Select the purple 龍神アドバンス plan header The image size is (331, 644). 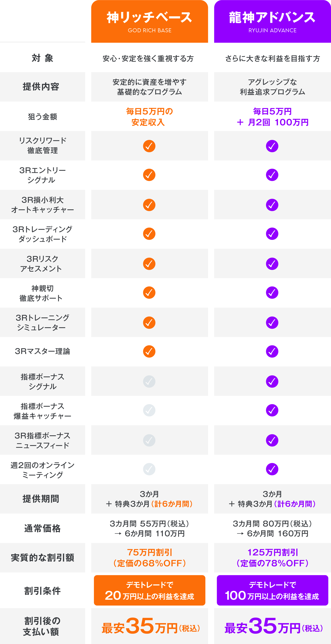click(x=272, y=22)
